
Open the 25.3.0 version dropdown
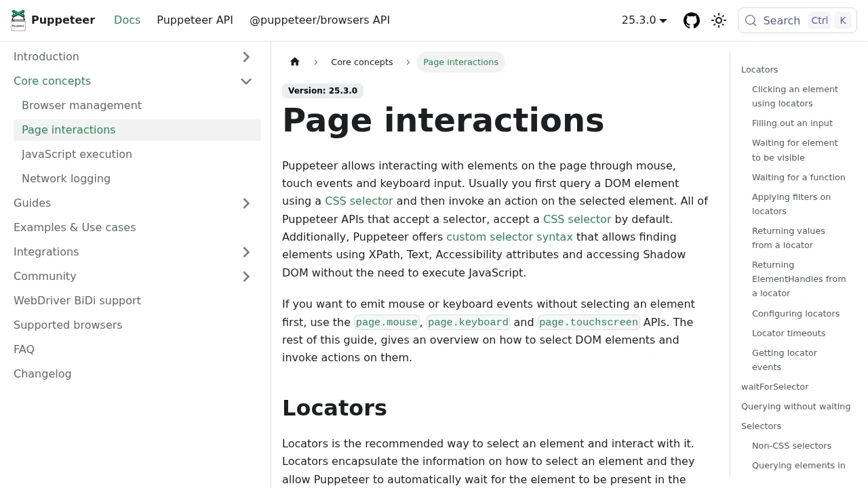[x=644, y=20]
